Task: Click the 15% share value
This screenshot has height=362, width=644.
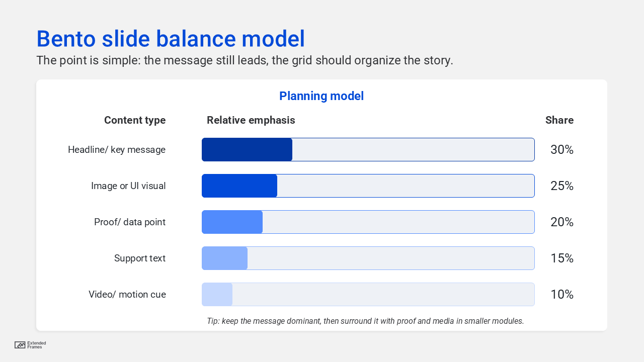Action: 562,258
